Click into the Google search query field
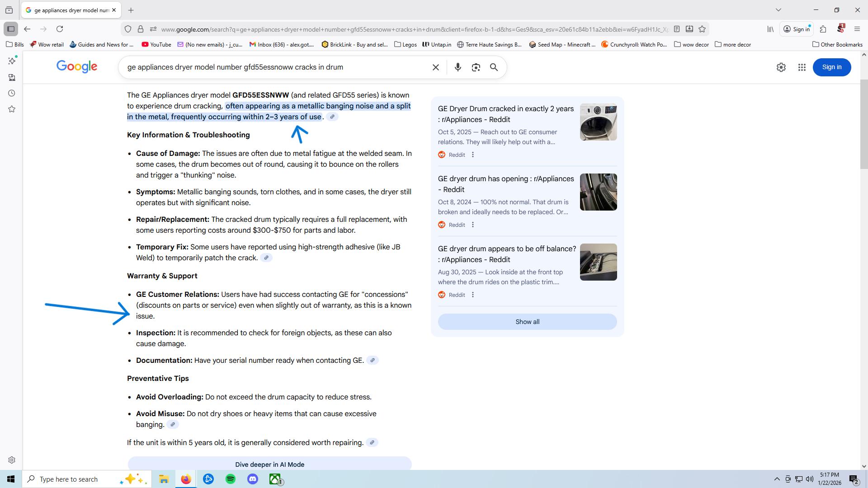Image resolution: width=868 pixels, height=488 pixels. click(x=276, y=67)
